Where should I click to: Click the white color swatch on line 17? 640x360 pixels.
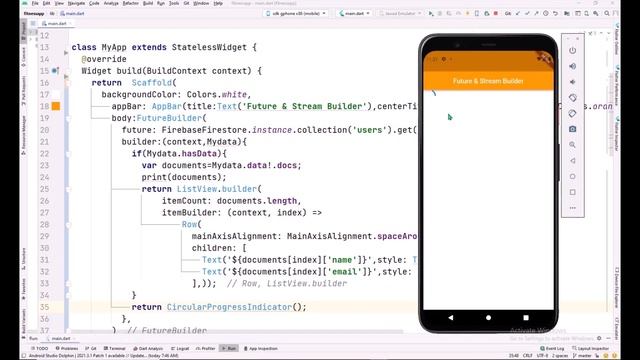(x=56, y=94)
